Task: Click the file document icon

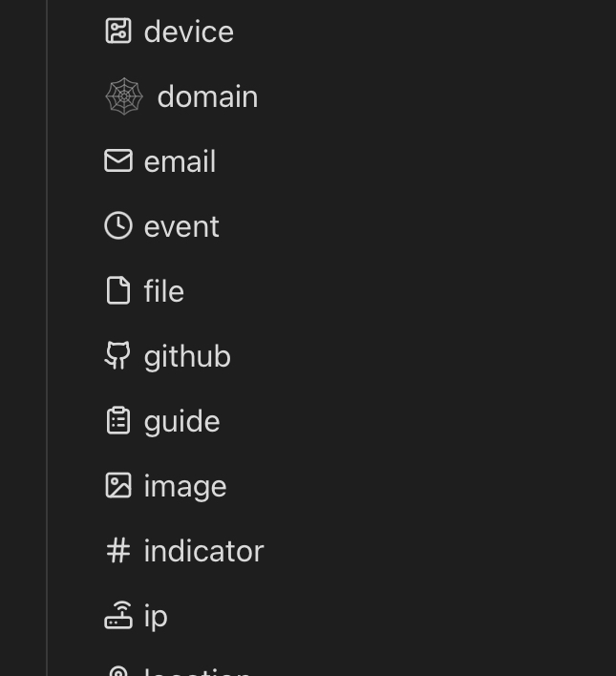Action: tap(118, 290)
